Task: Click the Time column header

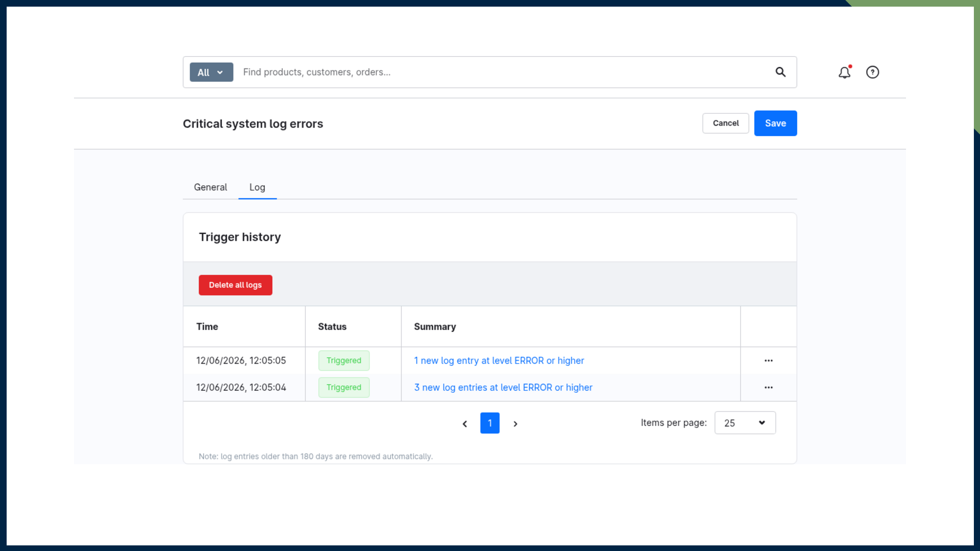Action: pyautogui.click(x=244, y=327)
